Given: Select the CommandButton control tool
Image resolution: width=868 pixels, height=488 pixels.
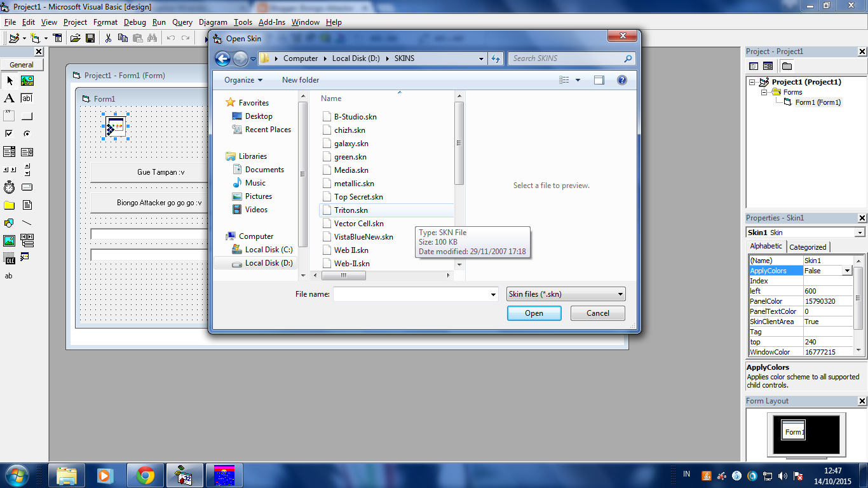Looking at the screenshot, I should (x=26, y=116).
